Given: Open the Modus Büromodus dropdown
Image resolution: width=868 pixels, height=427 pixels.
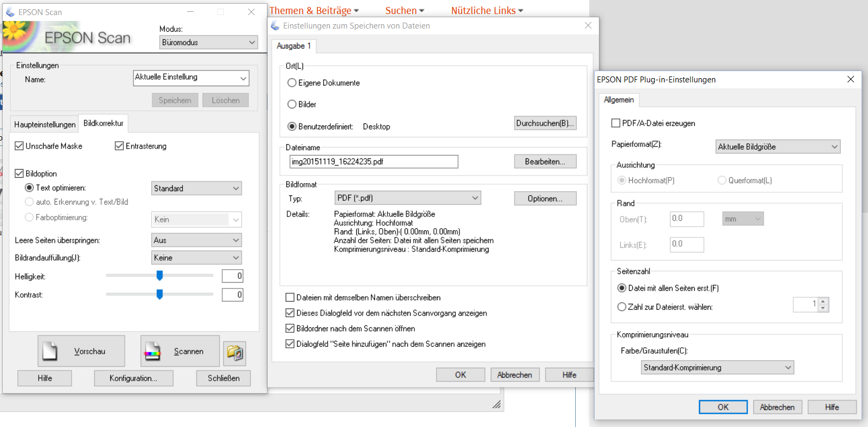Looking at the screenshot, I should (x=209, y=42).
